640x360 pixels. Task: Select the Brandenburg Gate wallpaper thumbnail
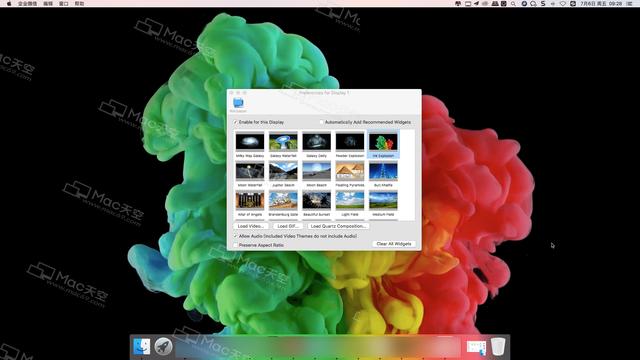283,200
